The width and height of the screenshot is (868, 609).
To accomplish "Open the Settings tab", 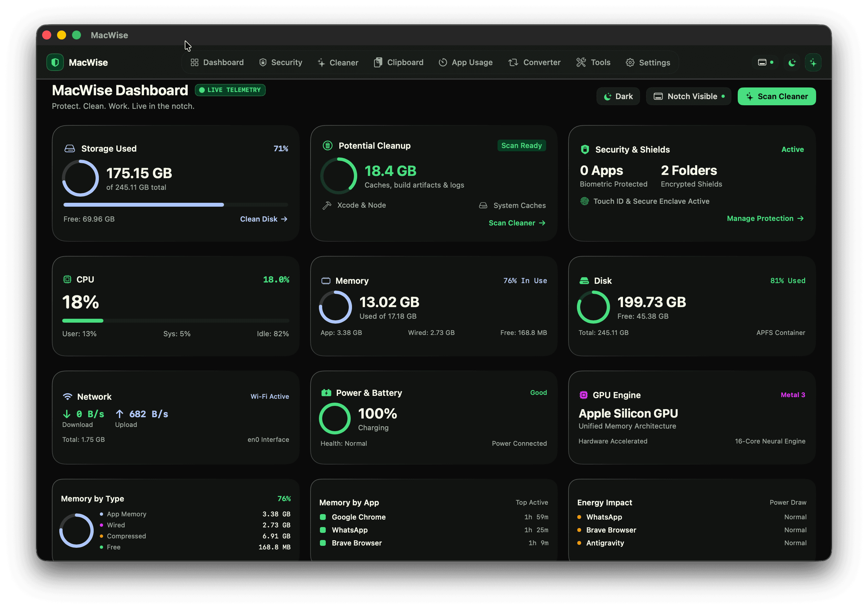I will pyautogui.click(x=648, y=63).
